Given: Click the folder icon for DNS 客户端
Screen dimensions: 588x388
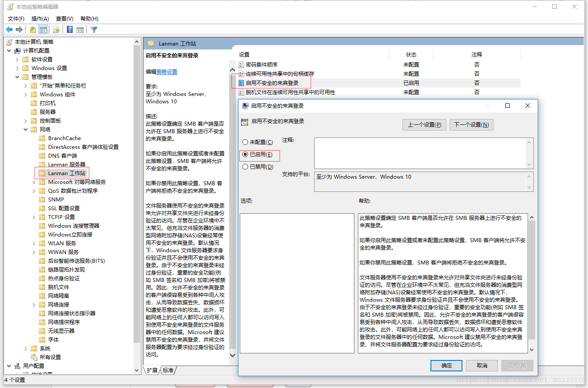Looking at the screenshot, I should pos(42,155).
